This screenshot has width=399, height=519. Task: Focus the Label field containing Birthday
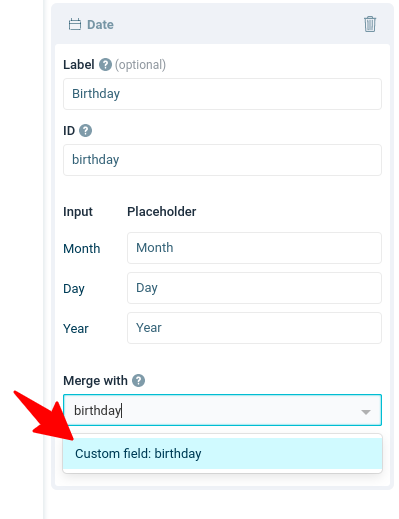(222, 94)
